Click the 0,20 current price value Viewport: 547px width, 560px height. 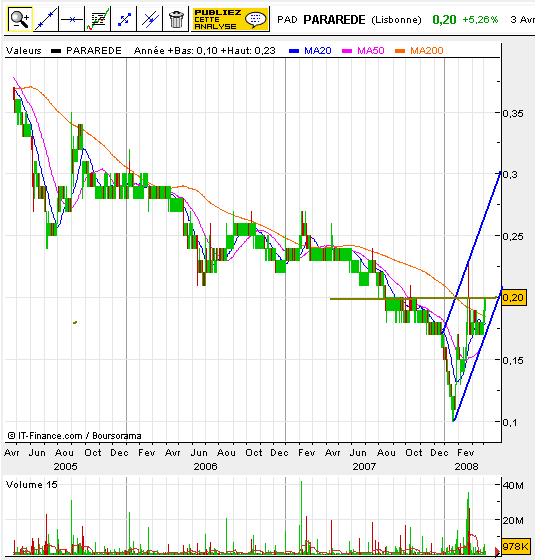(x=444, y=20)
